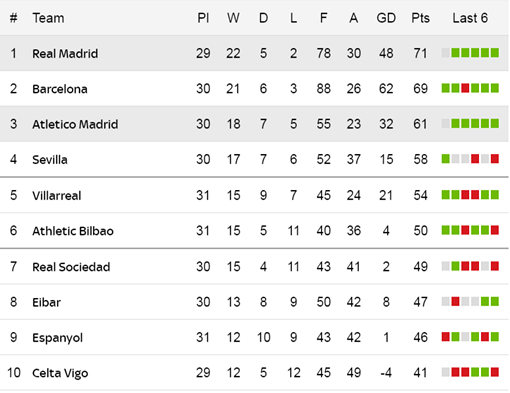Click the Pl column header

203,18
